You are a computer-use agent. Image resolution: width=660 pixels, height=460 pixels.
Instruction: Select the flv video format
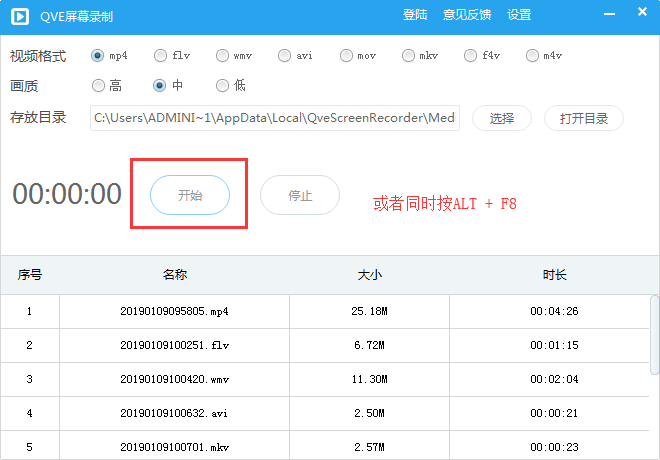click(160, 56)
